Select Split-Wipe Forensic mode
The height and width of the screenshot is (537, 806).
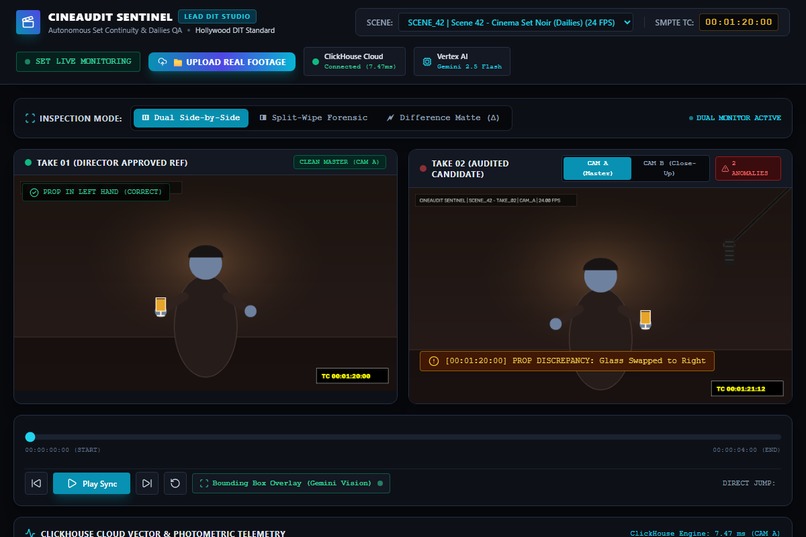[x=313, y=118]
